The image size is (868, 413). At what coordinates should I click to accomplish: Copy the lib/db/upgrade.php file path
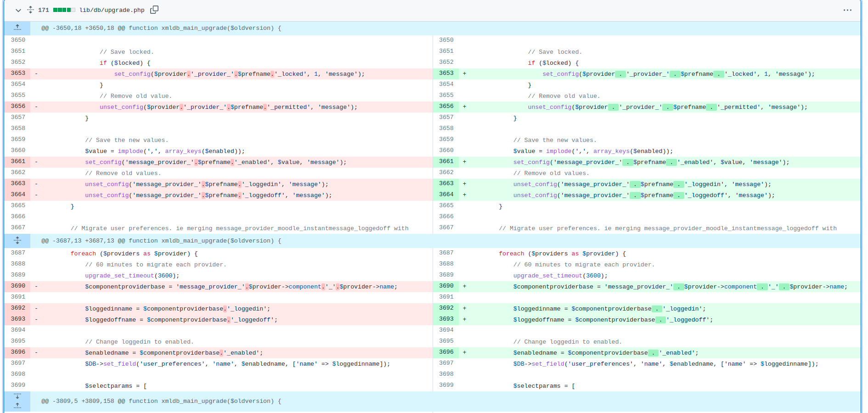[154, 10]
